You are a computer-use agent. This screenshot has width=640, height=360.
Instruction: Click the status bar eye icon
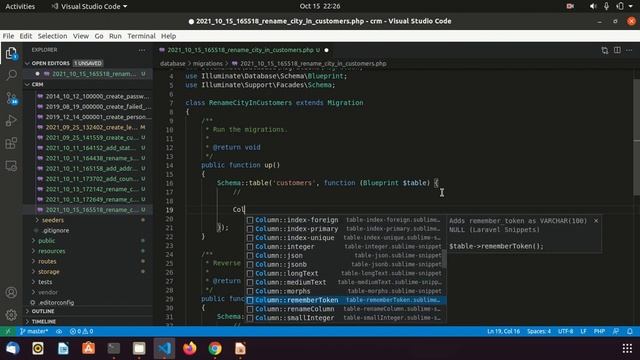click(59, 331)
